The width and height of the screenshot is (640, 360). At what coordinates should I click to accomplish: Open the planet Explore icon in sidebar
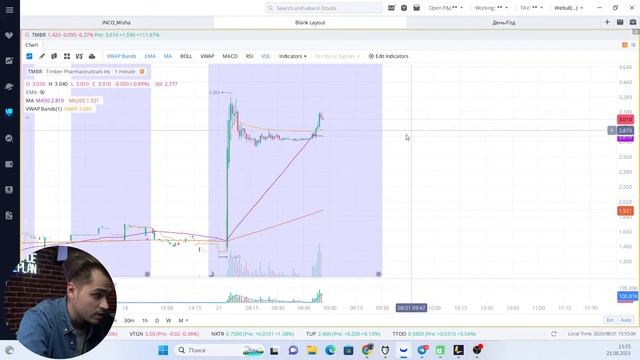(9, 87)
